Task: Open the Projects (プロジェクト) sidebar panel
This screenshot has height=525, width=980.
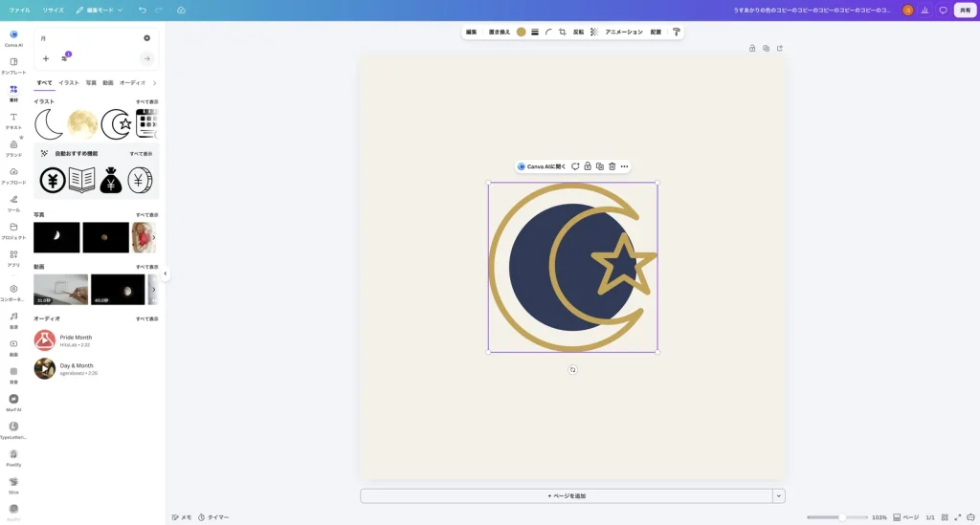Action: click(13, 230)
